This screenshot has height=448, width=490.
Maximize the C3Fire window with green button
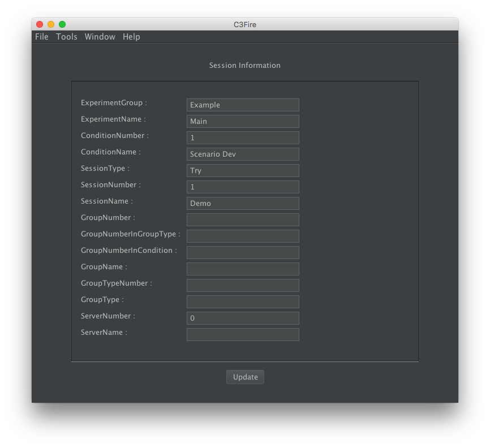pos(62,24)
